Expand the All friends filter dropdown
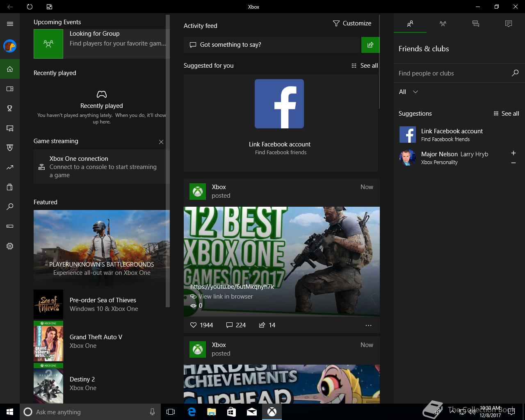 (409, 92)
